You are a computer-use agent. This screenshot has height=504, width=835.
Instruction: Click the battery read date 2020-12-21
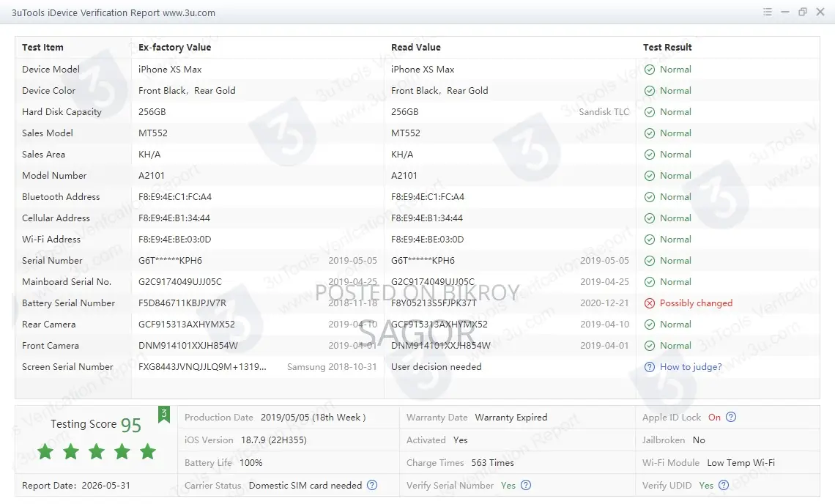click(x=604, y=303)
